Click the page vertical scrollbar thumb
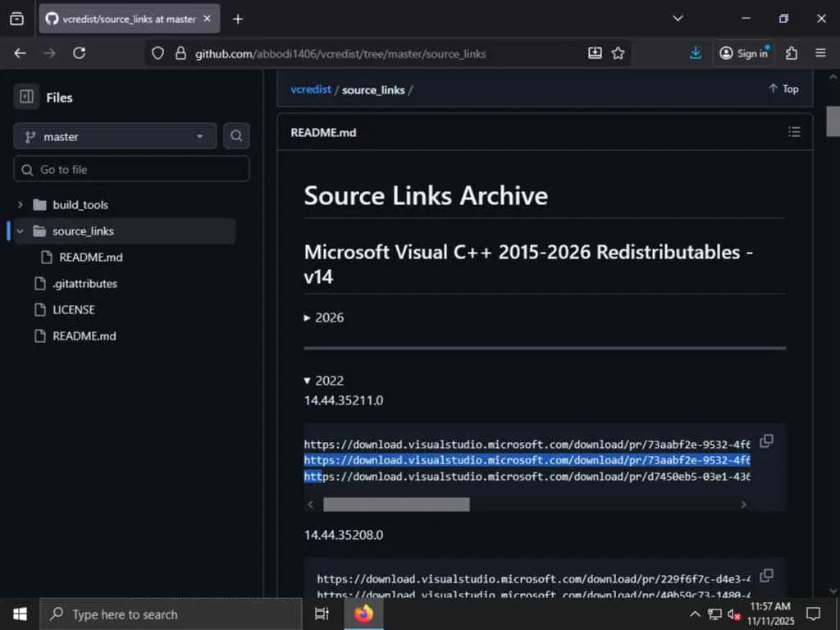Viewport: 840px width, 630px height. pos(833,121)
